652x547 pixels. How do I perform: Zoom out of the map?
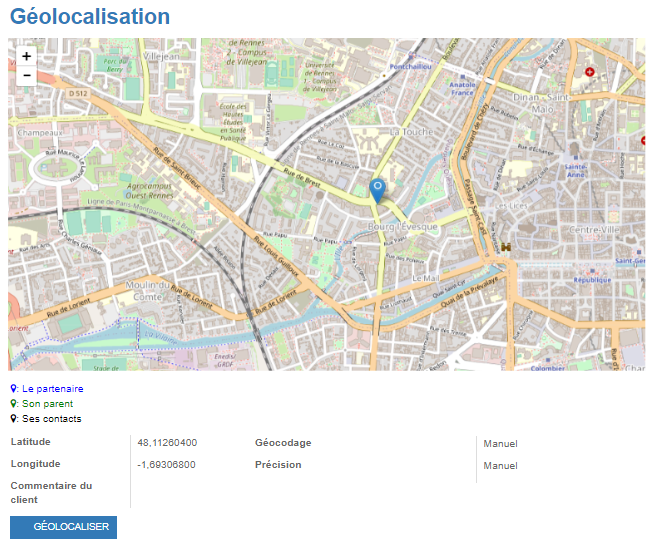click(26, 76)
